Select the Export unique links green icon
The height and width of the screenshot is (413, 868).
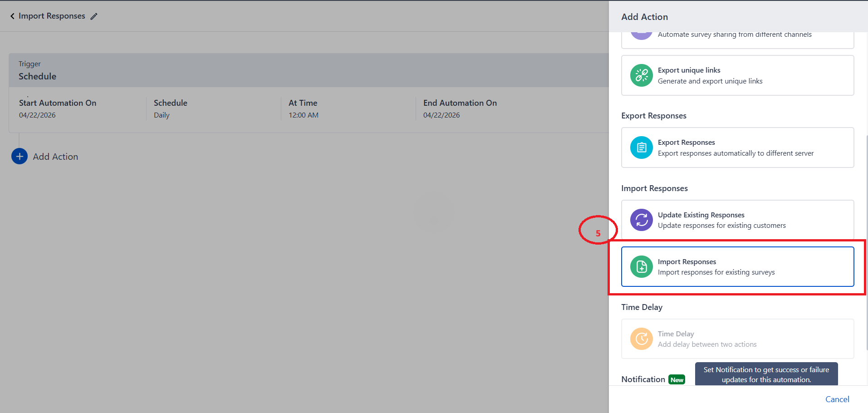click(x=642, y=75)
